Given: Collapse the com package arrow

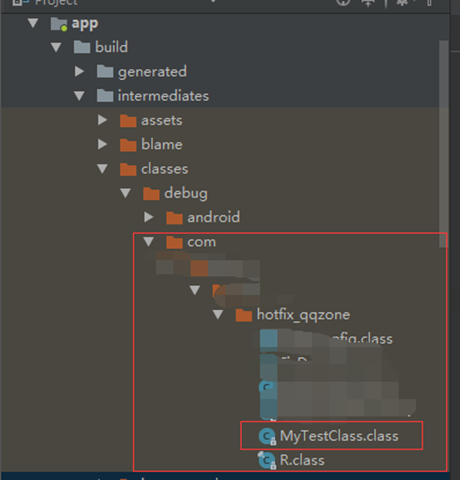Looking at the screenshot, I should coord(148,241).
